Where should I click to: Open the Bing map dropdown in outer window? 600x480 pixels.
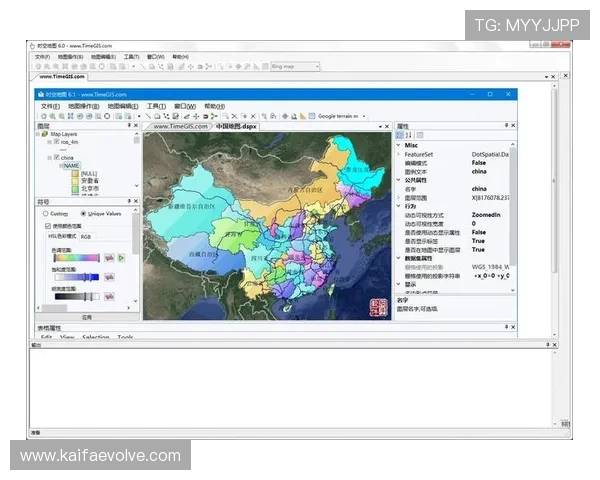click(x=317, y=67)
